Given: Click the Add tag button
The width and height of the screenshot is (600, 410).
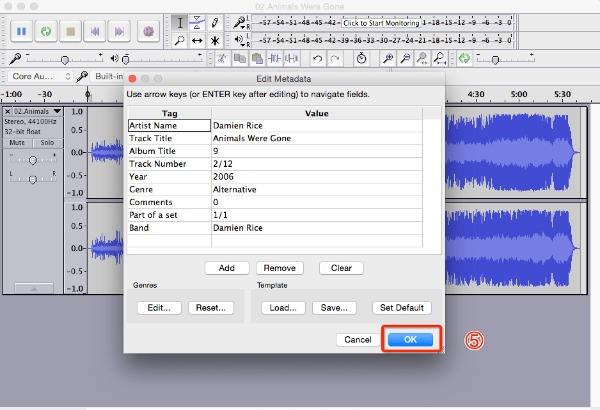Looking at the screenshot, I should click(227, 268).
